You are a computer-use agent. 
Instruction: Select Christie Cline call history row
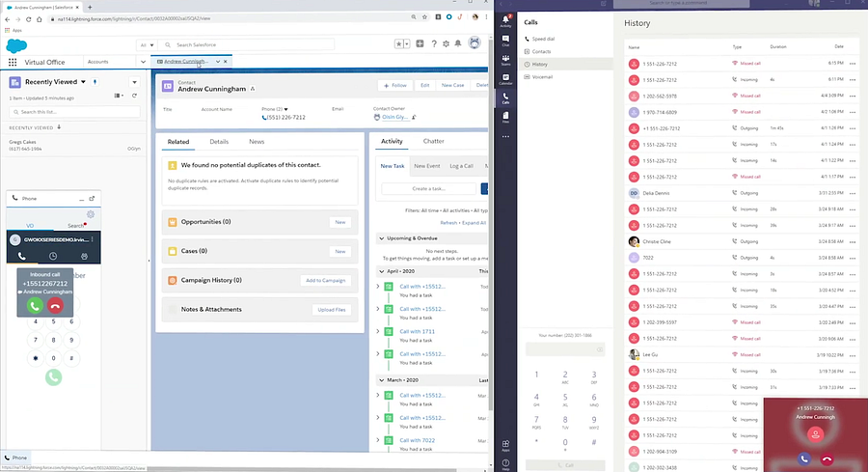(743, 241)
